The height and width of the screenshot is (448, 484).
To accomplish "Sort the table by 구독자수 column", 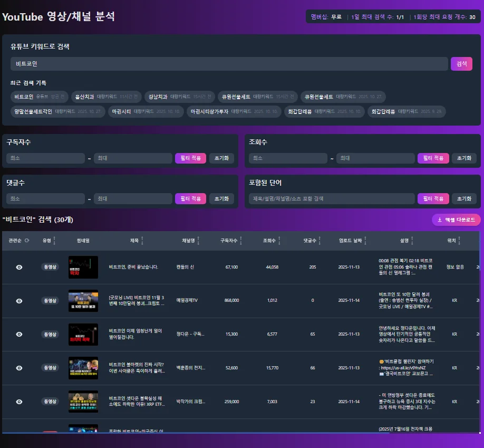I will coord(240,240).
